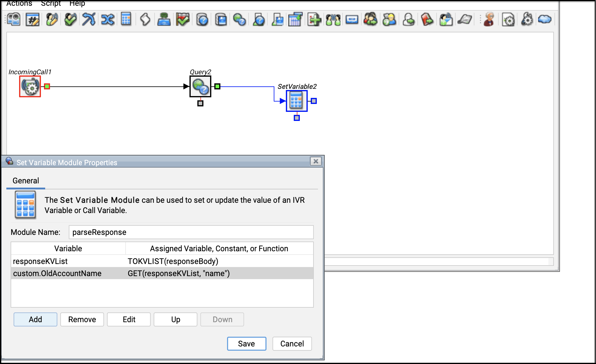Image resolution: width=596 pixels, height=364 pixels.
Task: Select the document with gear toolbar icon
Action: pyautogui.click(x=508, y=20)
